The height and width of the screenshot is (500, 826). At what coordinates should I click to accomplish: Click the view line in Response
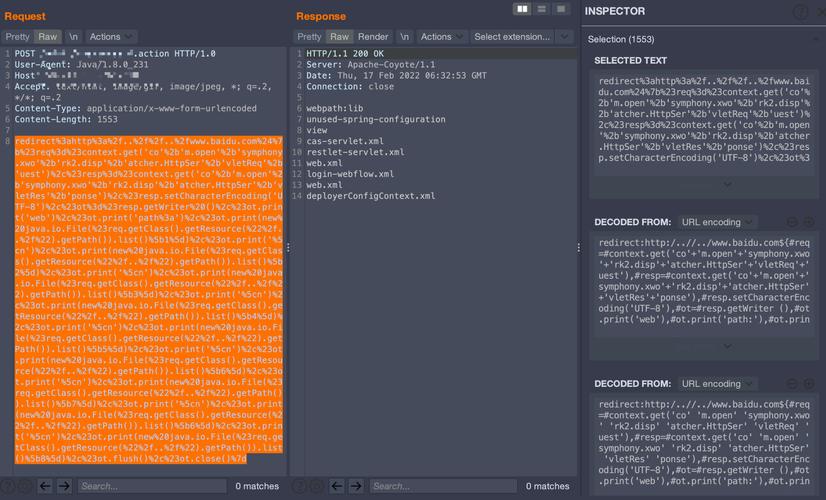coord(317,130)
